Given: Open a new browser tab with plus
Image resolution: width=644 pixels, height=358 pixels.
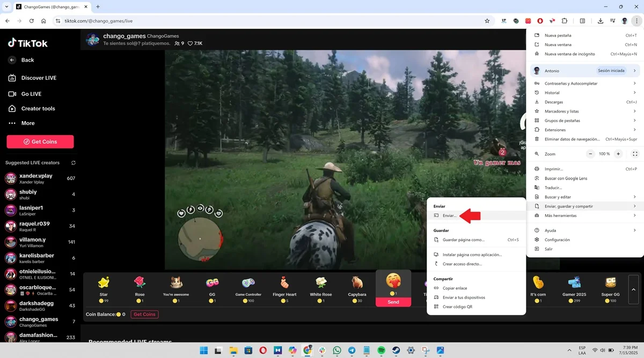Looking at the screenshot, I should [x=98, y=6].
